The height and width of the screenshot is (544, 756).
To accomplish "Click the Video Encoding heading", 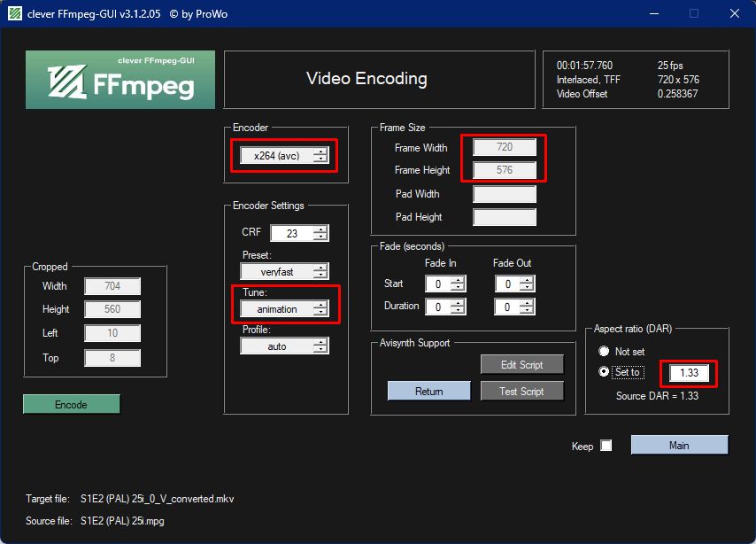I will [366, 78].
